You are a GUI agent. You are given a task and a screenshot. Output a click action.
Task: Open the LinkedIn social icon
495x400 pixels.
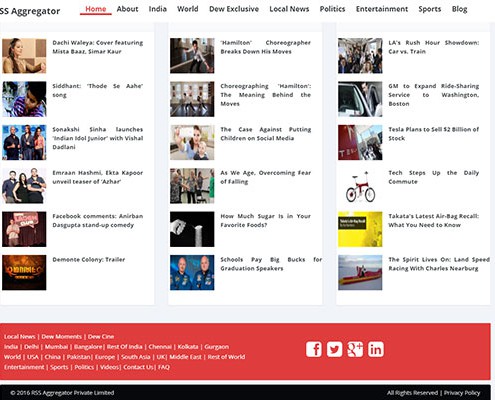(x=376, y=349)
